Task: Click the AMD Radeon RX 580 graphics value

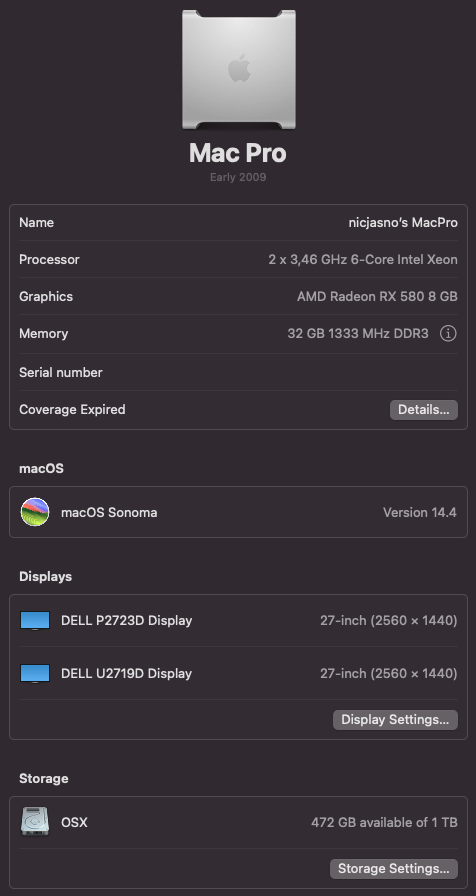Action: tap(377, 297)
